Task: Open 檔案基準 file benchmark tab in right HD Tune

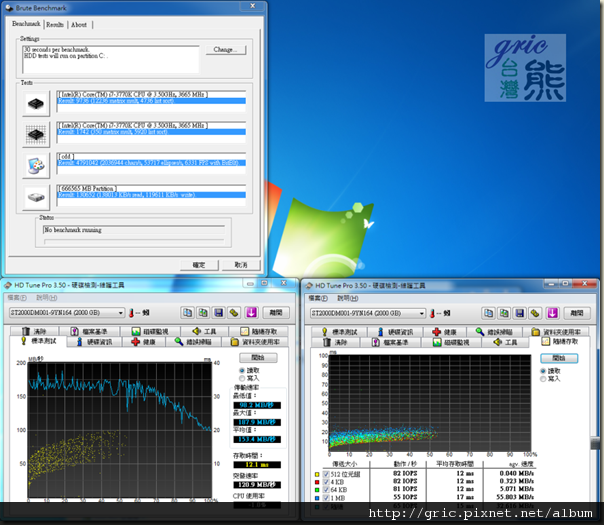Action: [x=391, y=342]
